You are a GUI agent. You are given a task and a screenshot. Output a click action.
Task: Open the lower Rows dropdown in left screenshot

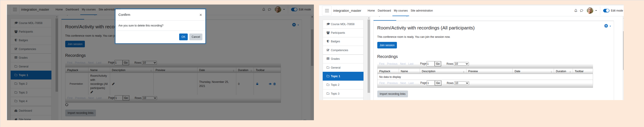[150, 98]
